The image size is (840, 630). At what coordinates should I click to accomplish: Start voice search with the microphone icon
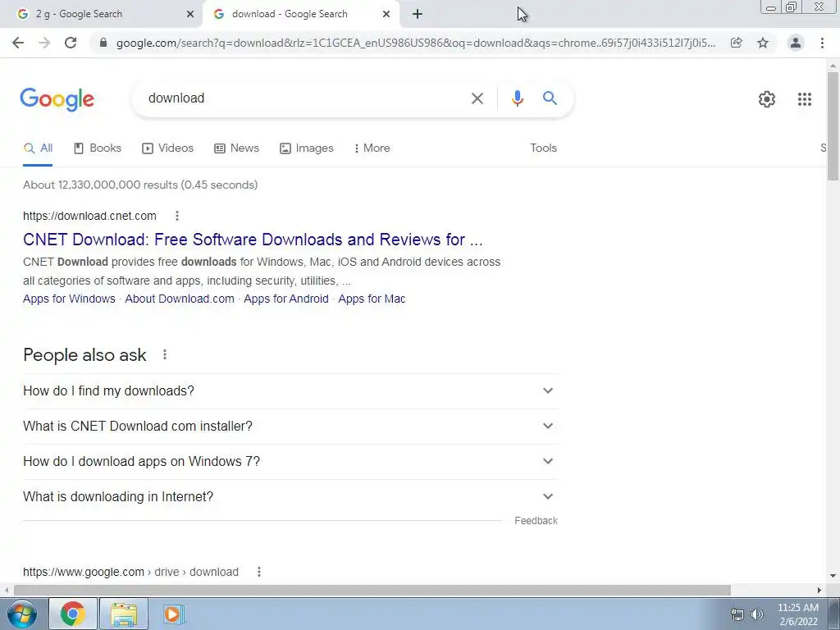click(x=517, y=98)
